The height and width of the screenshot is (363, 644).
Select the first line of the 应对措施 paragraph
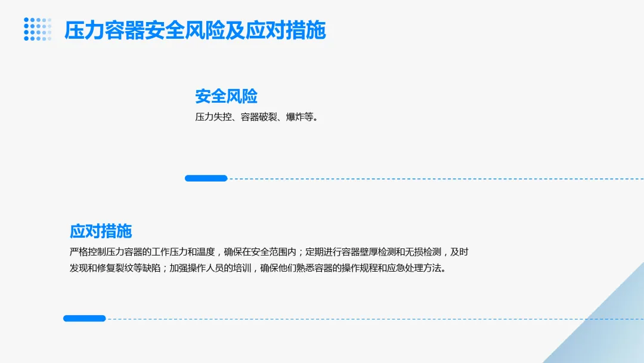268,252
